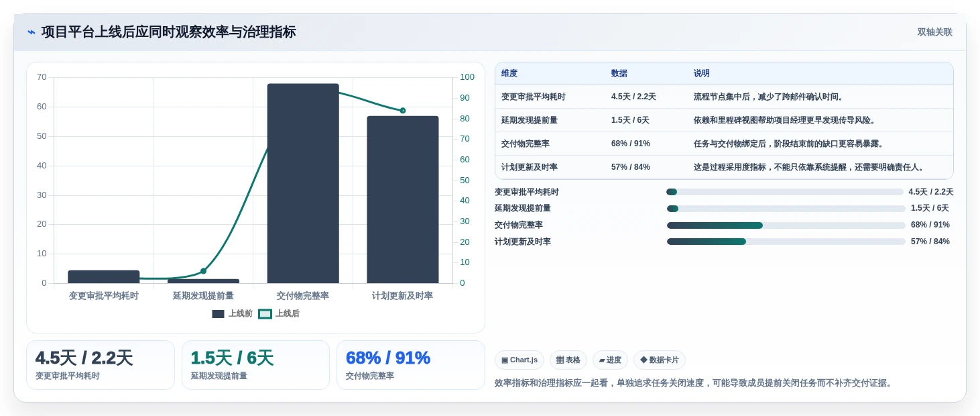Click the 计划更新及时率 x-axis label

[403, 295]
